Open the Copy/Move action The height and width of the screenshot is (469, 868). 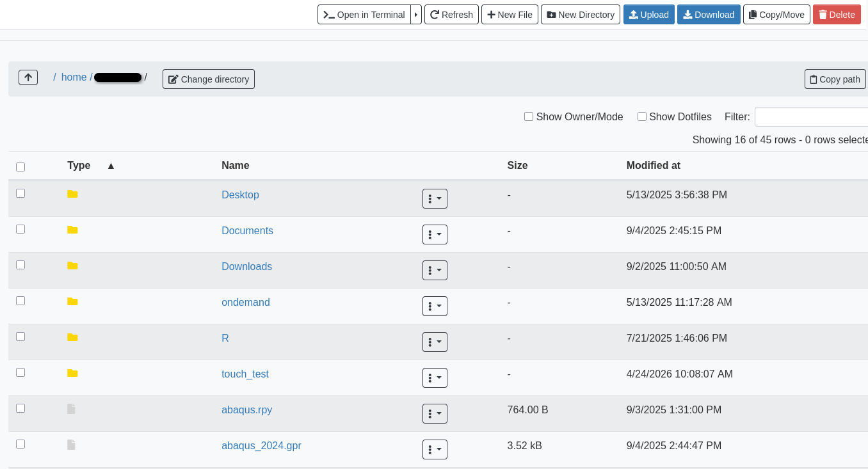(776, 15)
